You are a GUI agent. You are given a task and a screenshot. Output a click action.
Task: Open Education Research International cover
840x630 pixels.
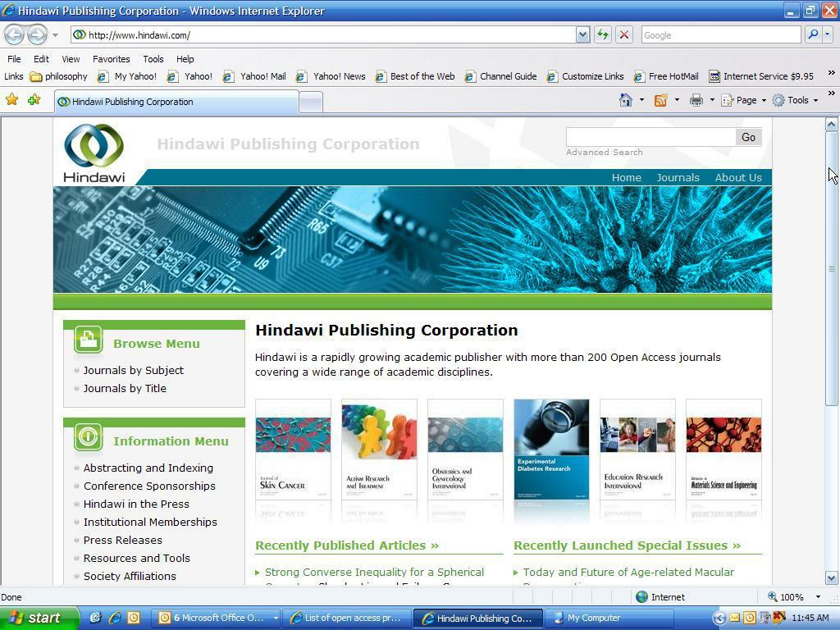637,450
